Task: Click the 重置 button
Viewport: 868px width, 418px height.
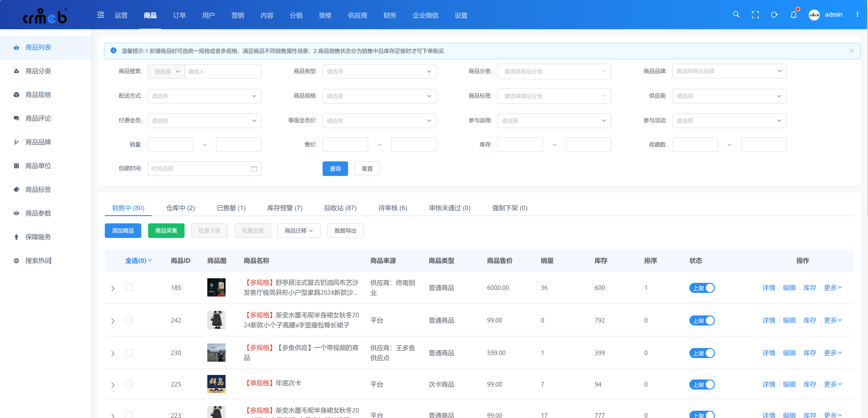Action: [x=367, y=169]
